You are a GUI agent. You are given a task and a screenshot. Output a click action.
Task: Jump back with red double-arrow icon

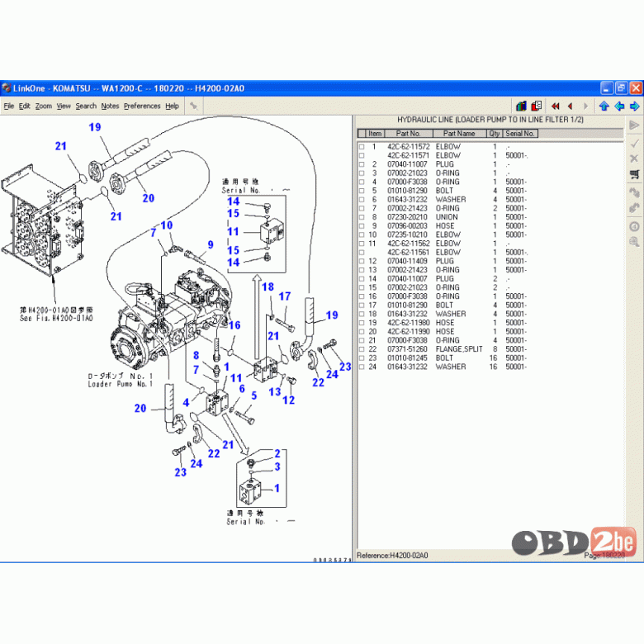(556, 107)
